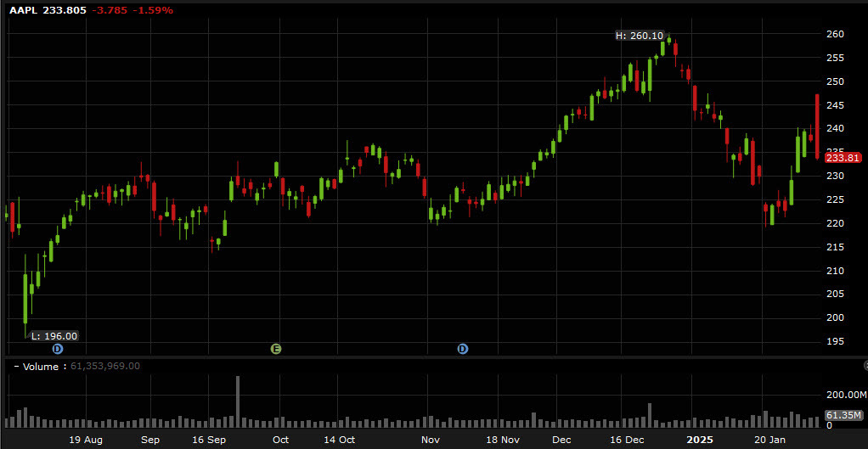Click the Sep date label
Screen dimensions: 868x449
150,441
